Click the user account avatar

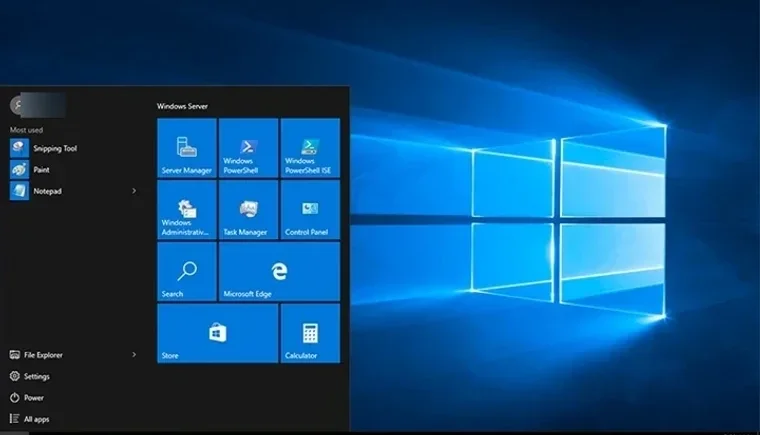pos(17,105)
